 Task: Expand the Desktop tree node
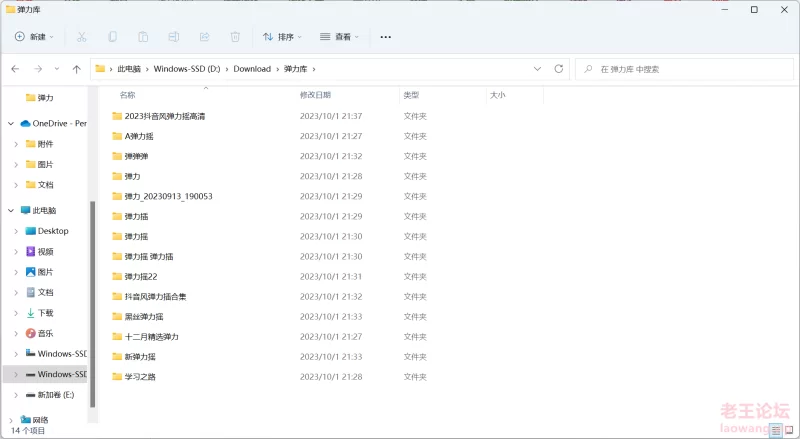(16, 231)
